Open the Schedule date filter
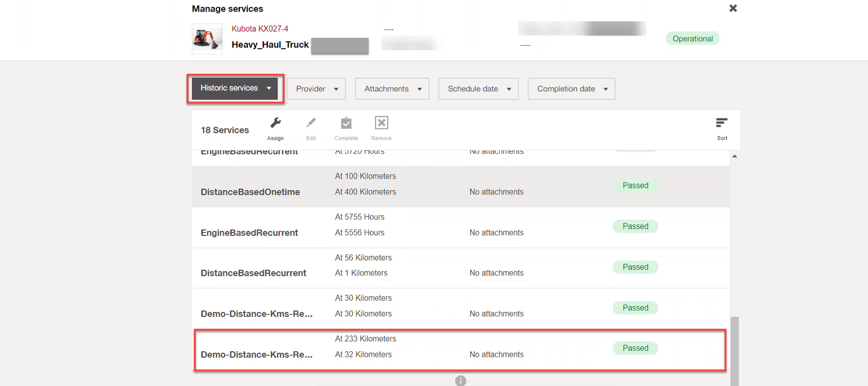 (478, 89)
